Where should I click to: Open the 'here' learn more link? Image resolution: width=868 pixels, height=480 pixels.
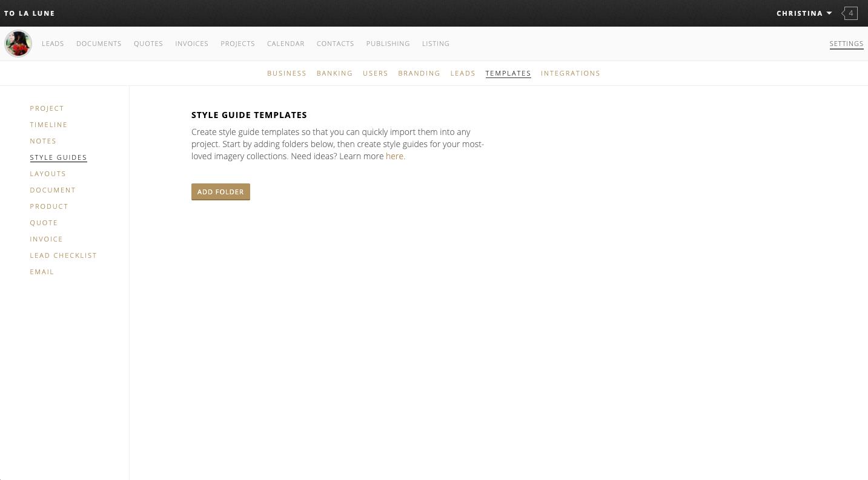[x=394, y=156]
